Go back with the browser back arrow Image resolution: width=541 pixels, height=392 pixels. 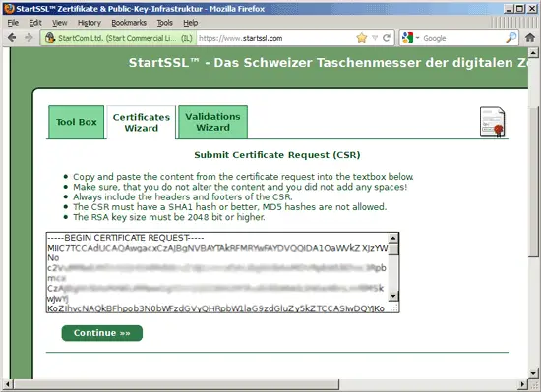[12, 38]
